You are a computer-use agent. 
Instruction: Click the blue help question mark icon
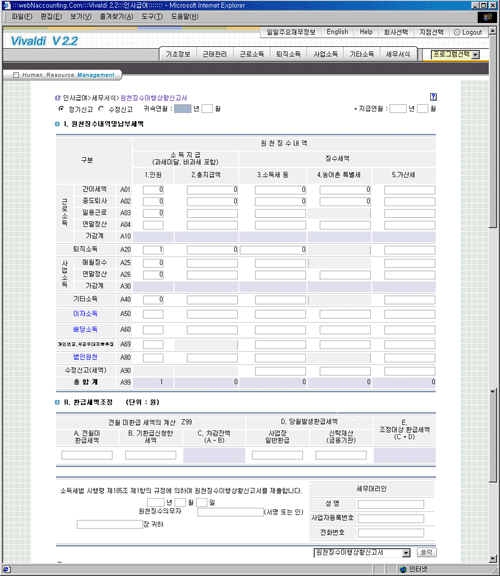[x=433, y=97]
